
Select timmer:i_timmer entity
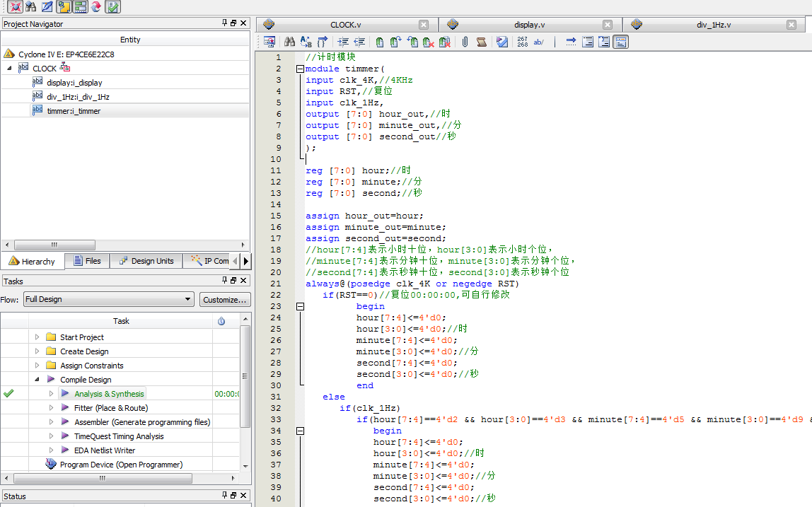point(74,111)
